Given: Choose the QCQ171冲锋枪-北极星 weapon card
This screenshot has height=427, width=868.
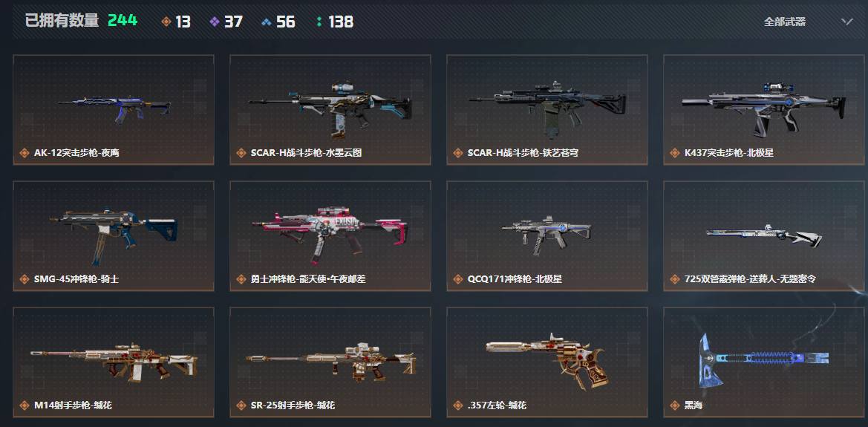Looking at the screenshot, I should 547,236.
